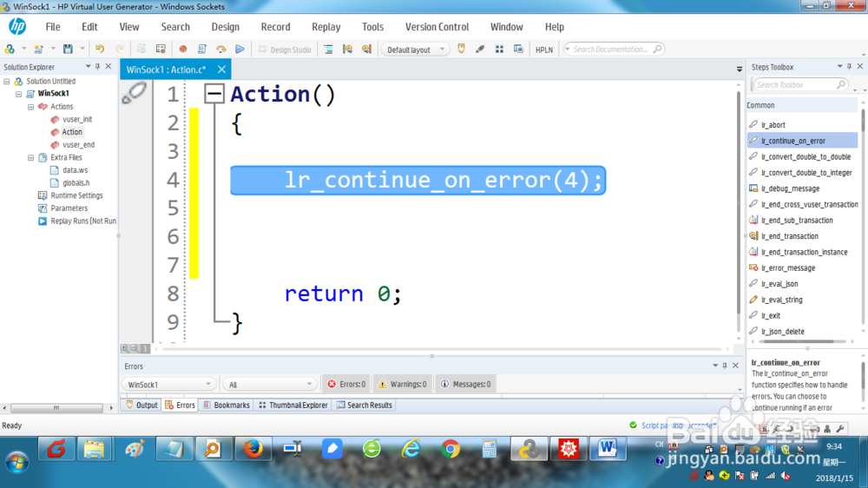Screen dimensions: 868x488
Task: Select Replay Runs node in Solution Explorer
Action: pyautogui.click(x=83, y=221)
